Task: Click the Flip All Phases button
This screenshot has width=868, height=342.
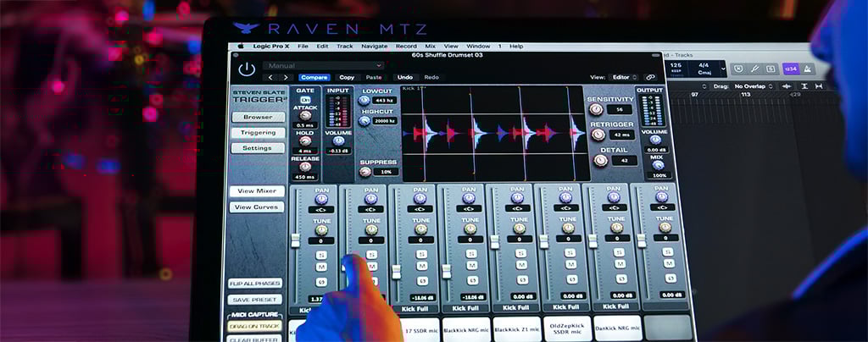Action: pos(255,284)
